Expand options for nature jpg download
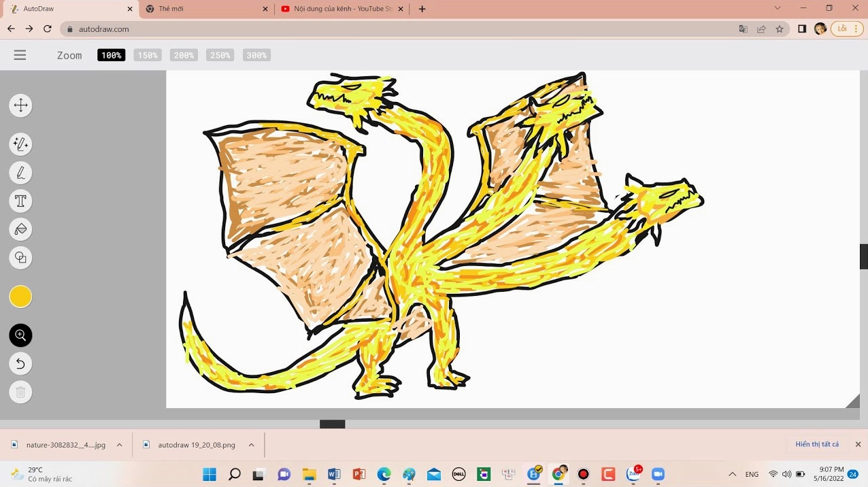The image size is (868, 487). (x=119, y=445)
